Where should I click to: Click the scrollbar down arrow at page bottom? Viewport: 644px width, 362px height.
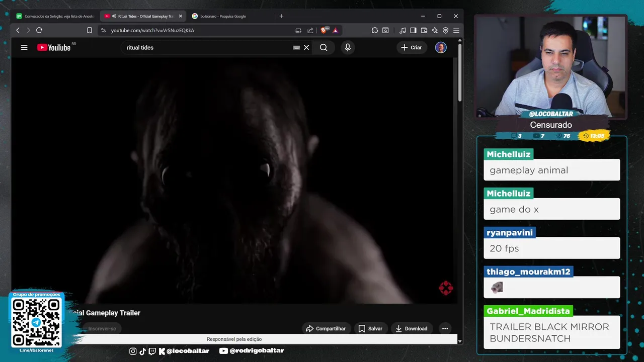coord(460,341)
